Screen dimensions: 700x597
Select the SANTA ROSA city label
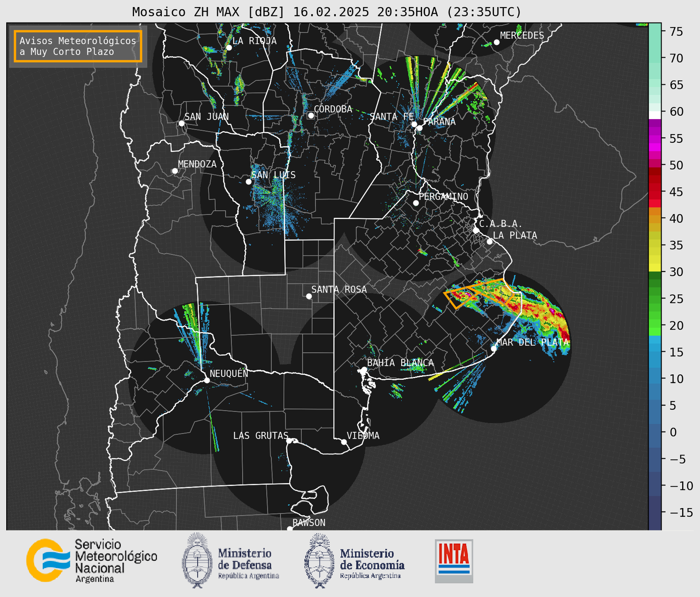click(x=339, y=289)
